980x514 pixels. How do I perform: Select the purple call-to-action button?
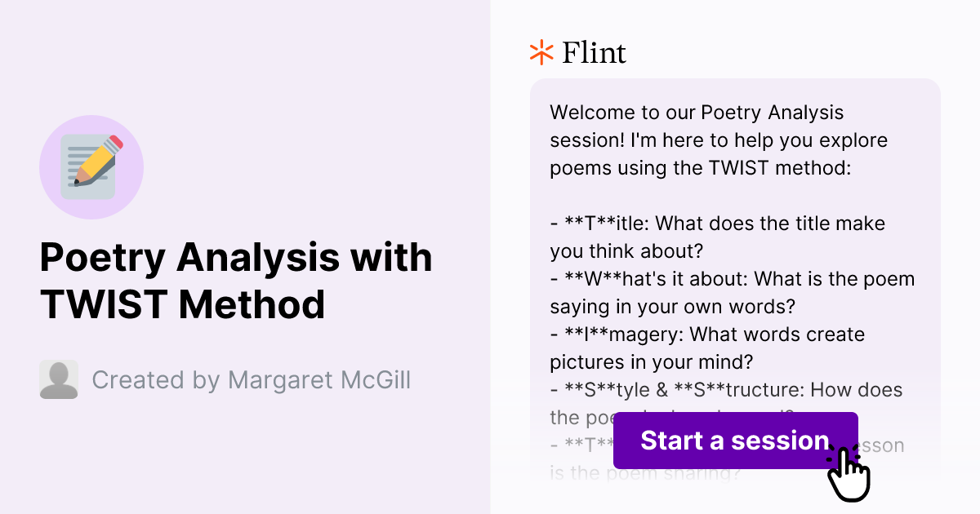click(x=734, y=441)
